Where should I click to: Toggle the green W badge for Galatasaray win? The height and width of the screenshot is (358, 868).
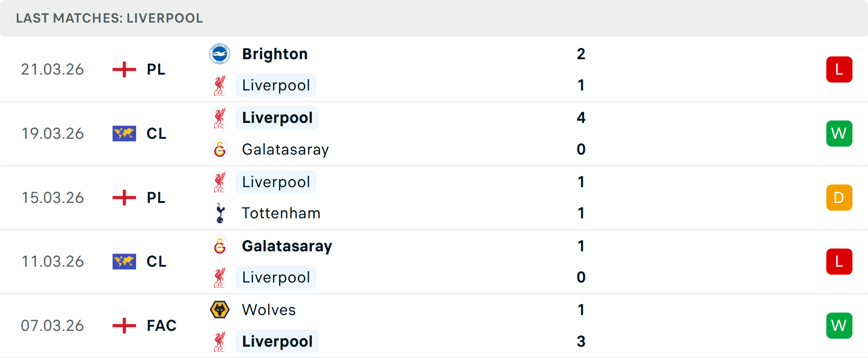point(839,133)
